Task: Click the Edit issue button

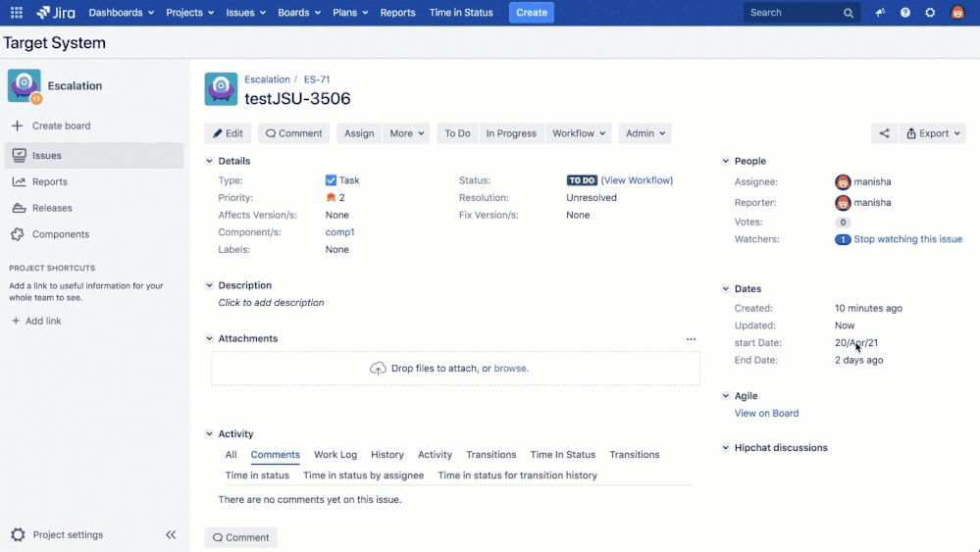Action: coord(228,133)
